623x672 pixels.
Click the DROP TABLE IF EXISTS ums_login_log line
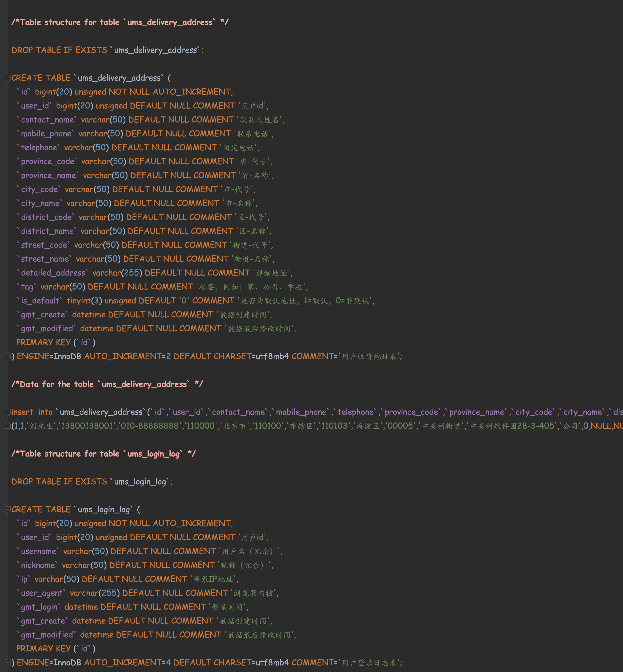(x=92, y=482)
